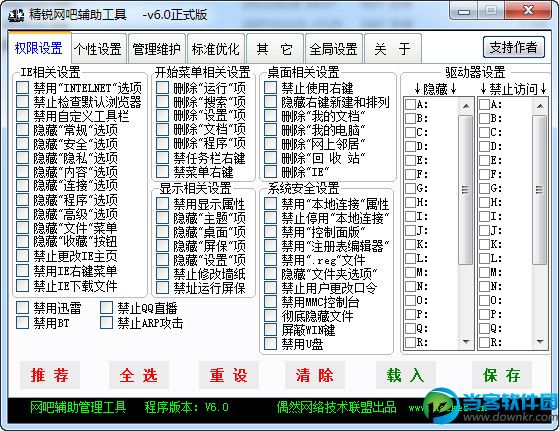This screenshot has height=431, width=559.
Task: Click the 清除 button
Action: [315, 375]
